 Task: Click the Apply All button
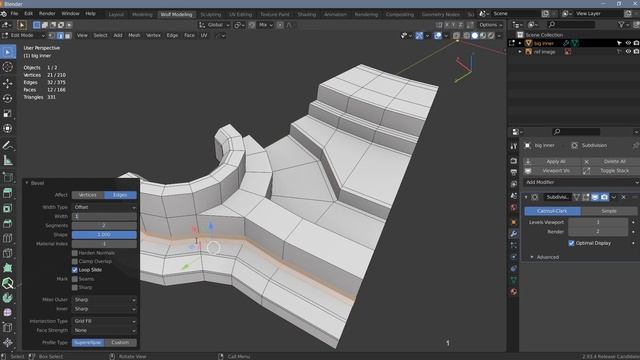click(x=551, y=162)
